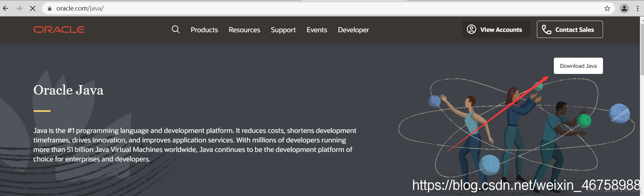Screen dimensions: 644x196
Task: Open the Products menu
Action: [x=204, y=30]
